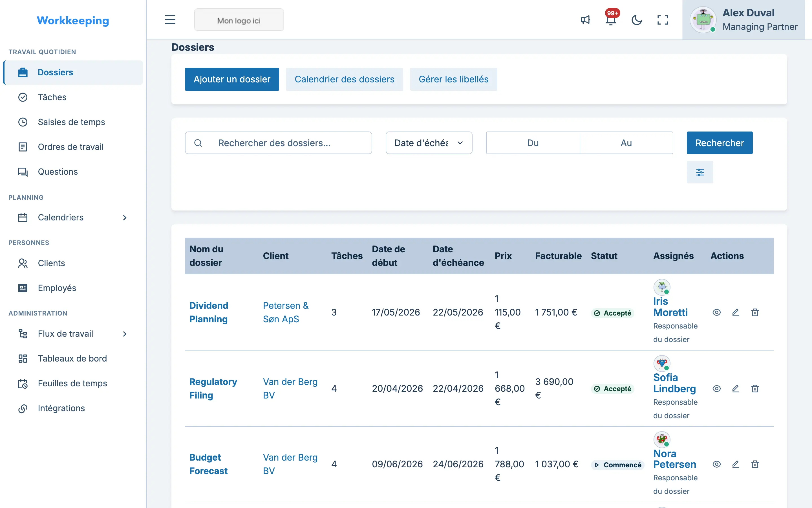Toggle dark mode with moon icon
Screen dimensions: 812x508
(x=637, y=20)
